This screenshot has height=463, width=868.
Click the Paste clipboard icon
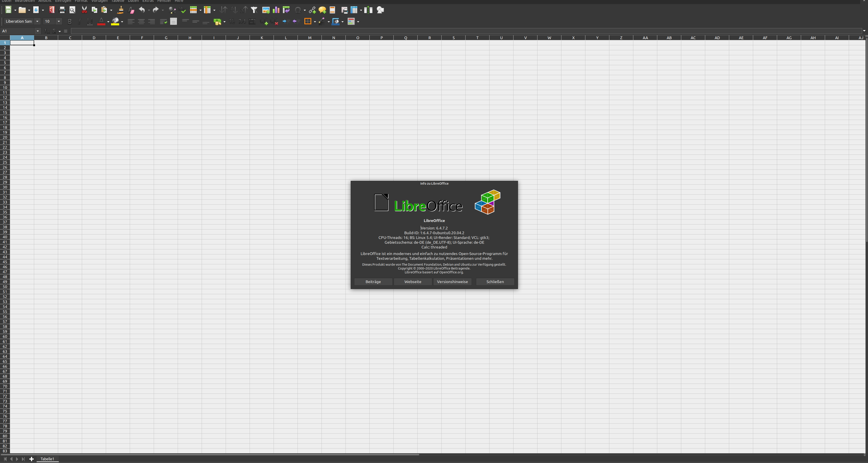(x=104, y=10)
